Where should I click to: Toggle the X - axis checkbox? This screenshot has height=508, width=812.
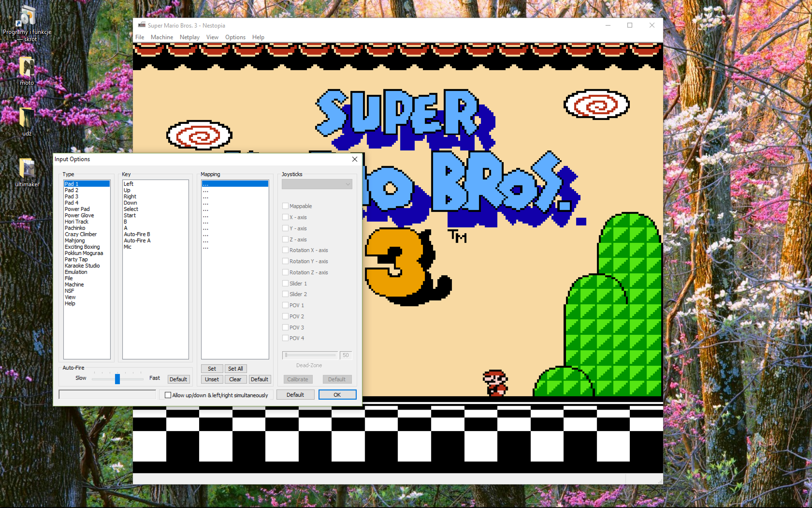(x=285, y=217)
